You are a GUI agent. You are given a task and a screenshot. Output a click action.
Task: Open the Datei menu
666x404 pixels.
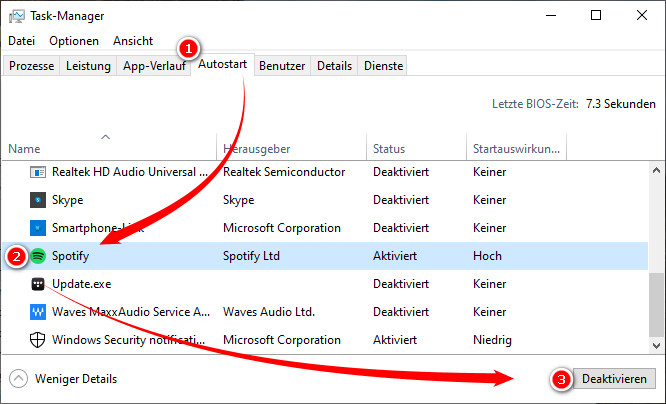coord(22,41)
